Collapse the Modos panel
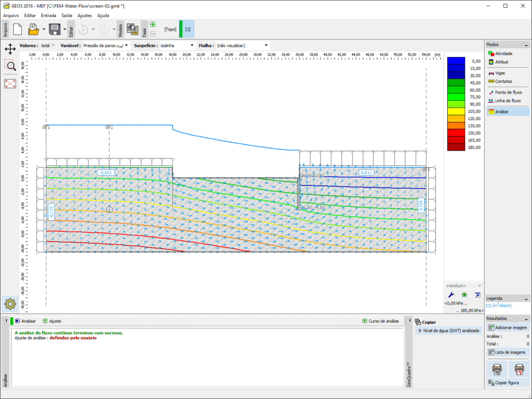The image size is (532, 399). coord(526,45)
